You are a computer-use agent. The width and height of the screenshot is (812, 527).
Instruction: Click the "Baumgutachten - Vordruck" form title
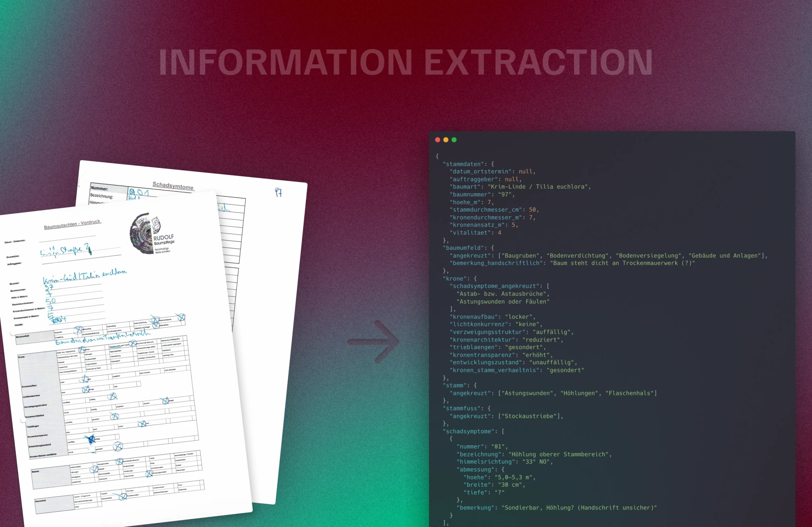(x=72, y=224)
